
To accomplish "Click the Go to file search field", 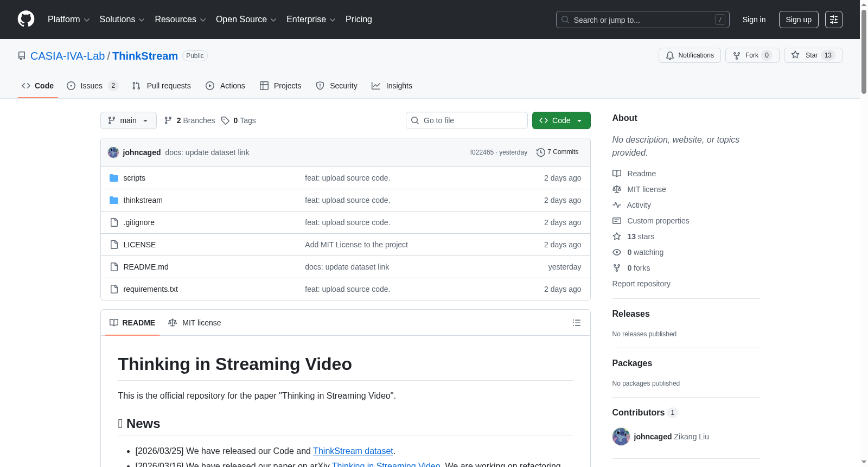I will point(467,120).
